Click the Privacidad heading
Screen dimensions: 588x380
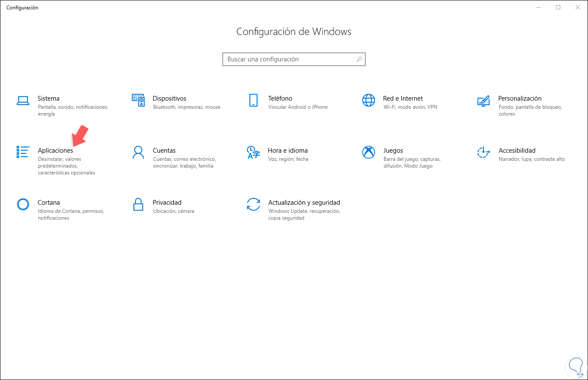click(167, 203)
